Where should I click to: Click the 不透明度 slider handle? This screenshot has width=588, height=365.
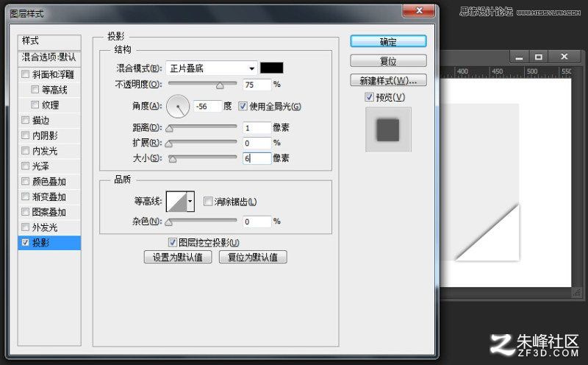[x=220, y=85]
